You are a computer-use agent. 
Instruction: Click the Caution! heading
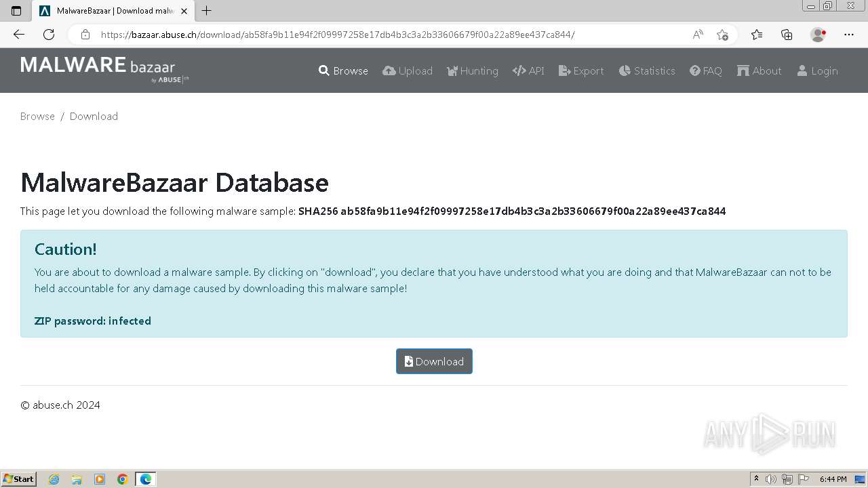coord(66,249)
